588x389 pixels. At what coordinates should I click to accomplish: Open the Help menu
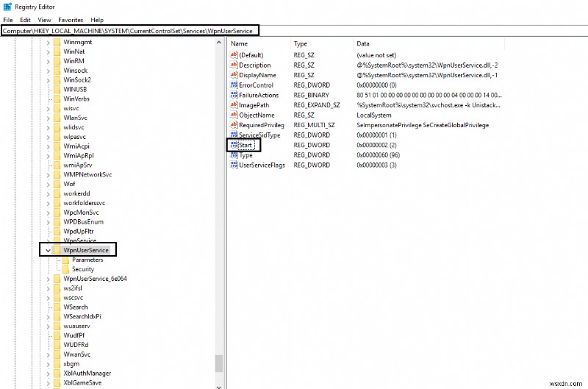click(x=97, y=20)
